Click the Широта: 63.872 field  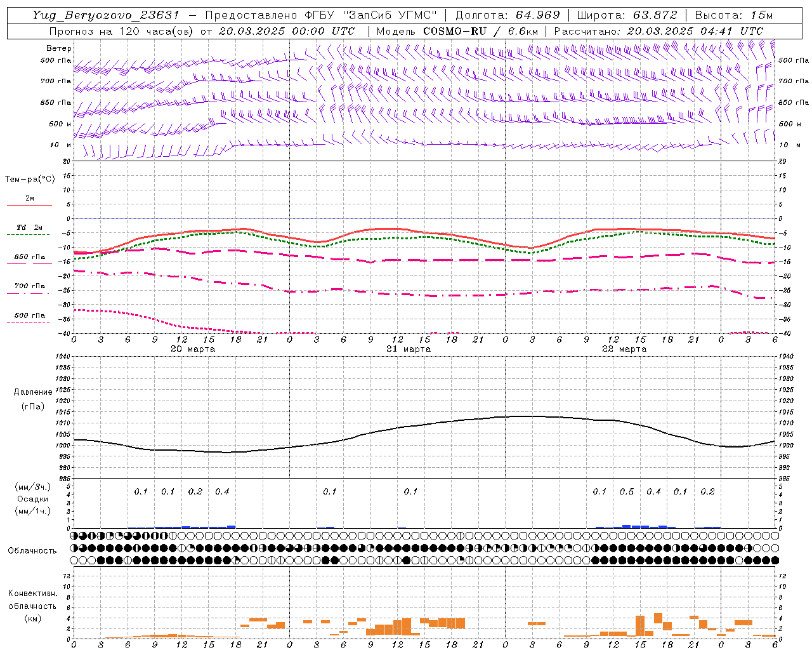pos(627,15)
